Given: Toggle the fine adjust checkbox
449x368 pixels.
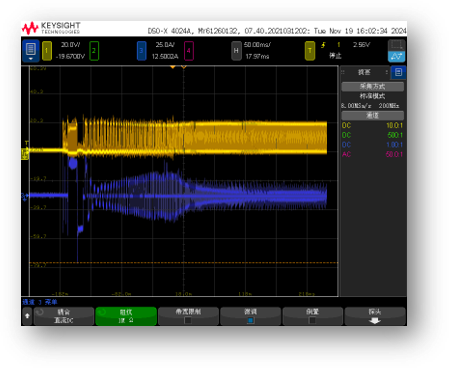Looking at the screenshot, I should tap(250, 320).
